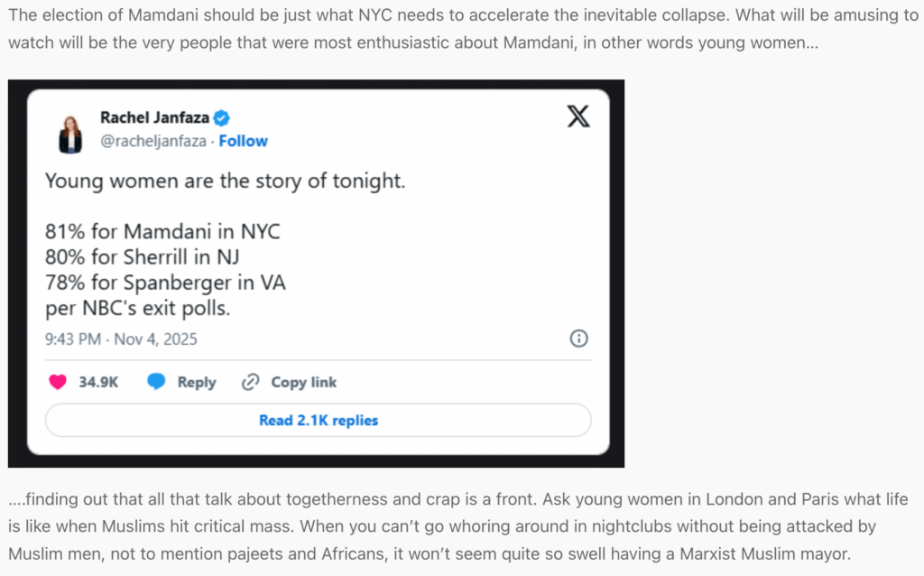Click the 34.9K like count
The height and width of the screenshot is (576, 924).
click(x=98, y=382)
